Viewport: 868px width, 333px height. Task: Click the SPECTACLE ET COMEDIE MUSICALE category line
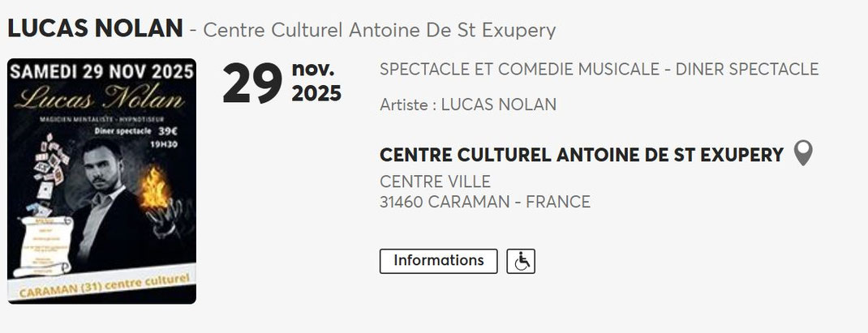(x=599, y=70)
